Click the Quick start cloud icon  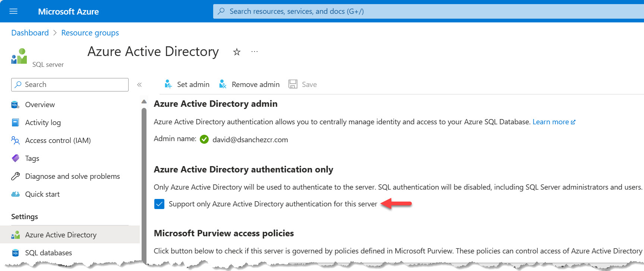point(16,194)
